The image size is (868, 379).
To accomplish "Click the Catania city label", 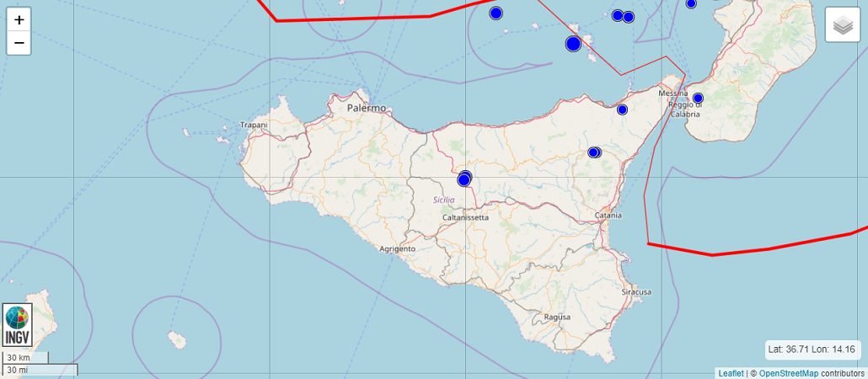I will coord(608,216).
